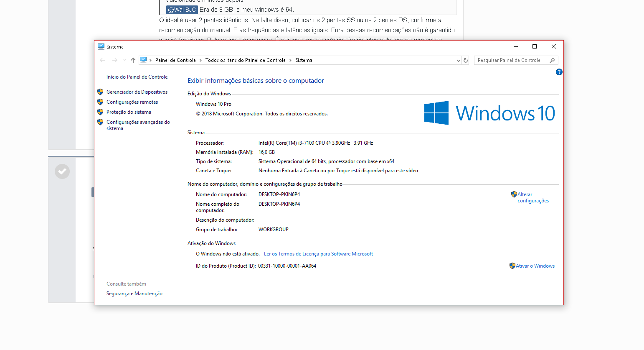The width and height of the screenshot is (644, 350).
Task: Open the recent locations dropdown arrow
Action: (x=124, y=60)
